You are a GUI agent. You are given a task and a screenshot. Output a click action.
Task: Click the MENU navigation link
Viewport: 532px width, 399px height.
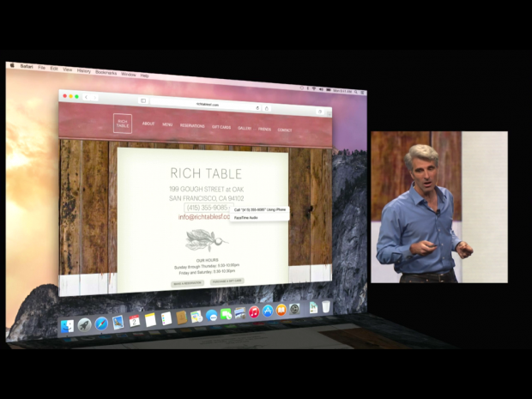(x=167, y=124)
